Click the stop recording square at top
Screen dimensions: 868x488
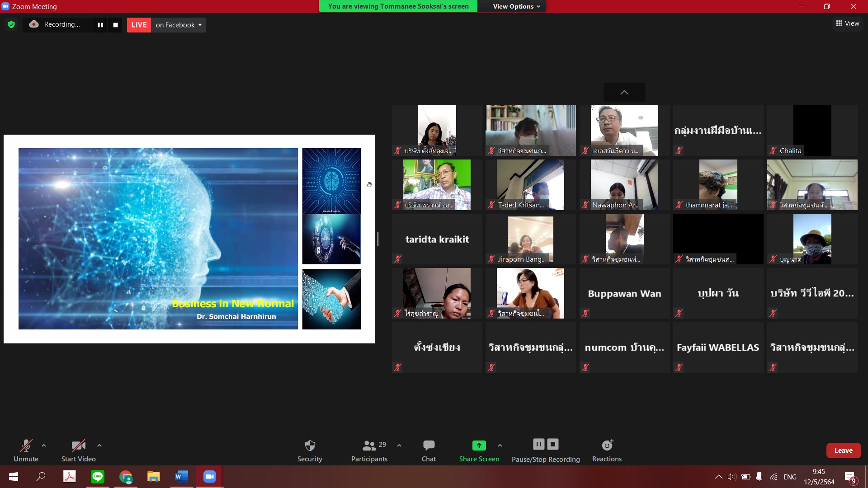[x=116, y=25]
